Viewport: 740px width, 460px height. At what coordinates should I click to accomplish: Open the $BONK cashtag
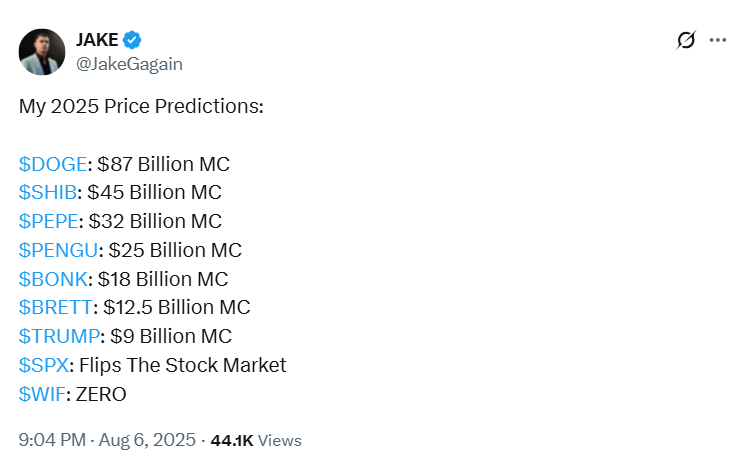tap(52, 279)
